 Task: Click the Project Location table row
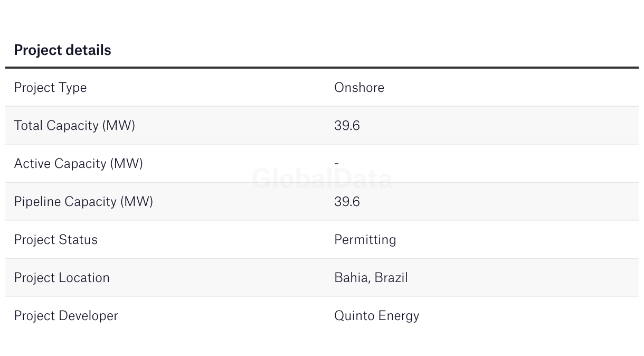point(322,278)
